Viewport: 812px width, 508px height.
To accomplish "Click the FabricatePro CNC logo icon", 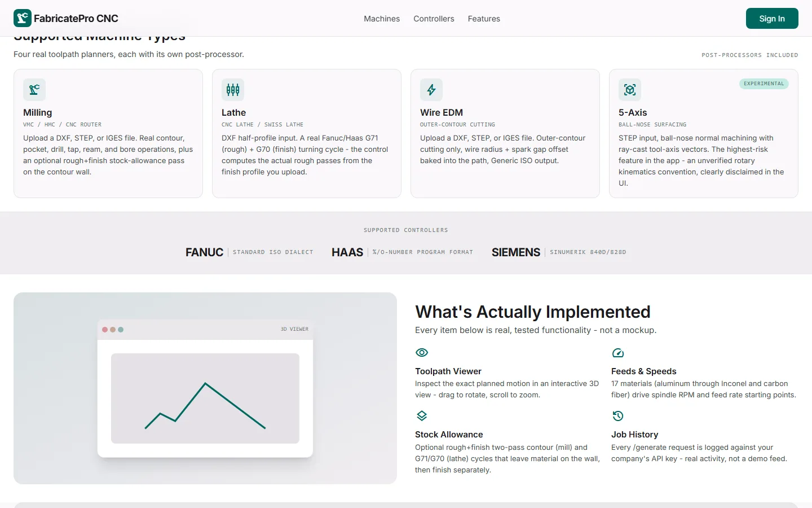I will click(23, 18).
